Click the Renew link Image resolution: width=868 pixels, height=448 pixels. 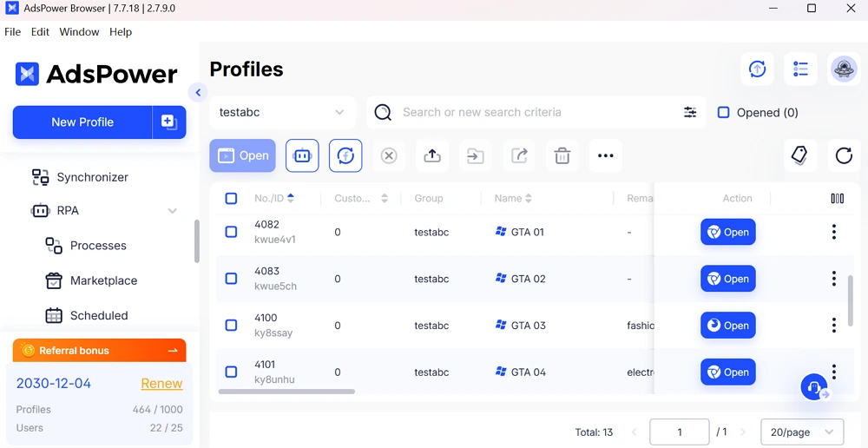(161, 384)
